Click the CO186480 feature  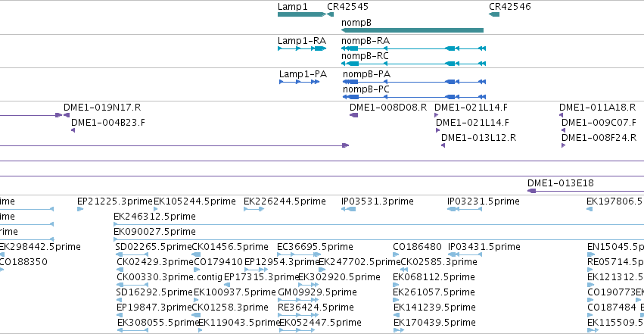pyautogui.click(x=396, y=254)
